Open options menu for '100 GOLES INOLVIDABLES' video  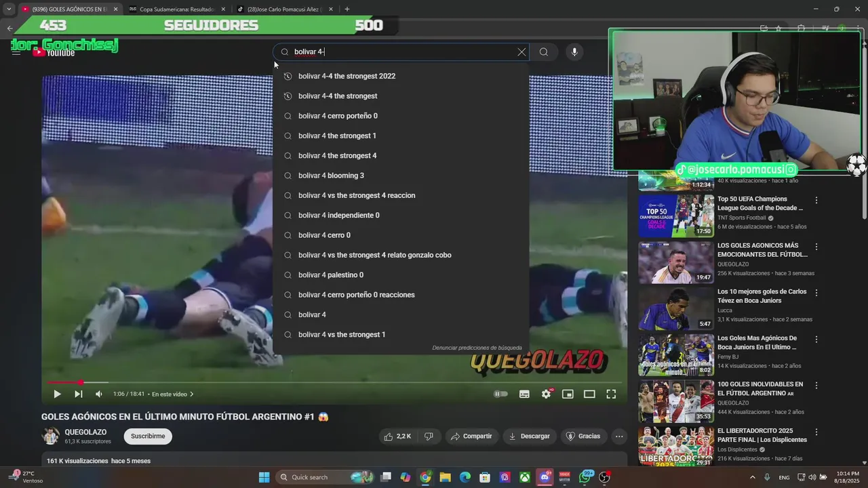click(x=816, y=386)
